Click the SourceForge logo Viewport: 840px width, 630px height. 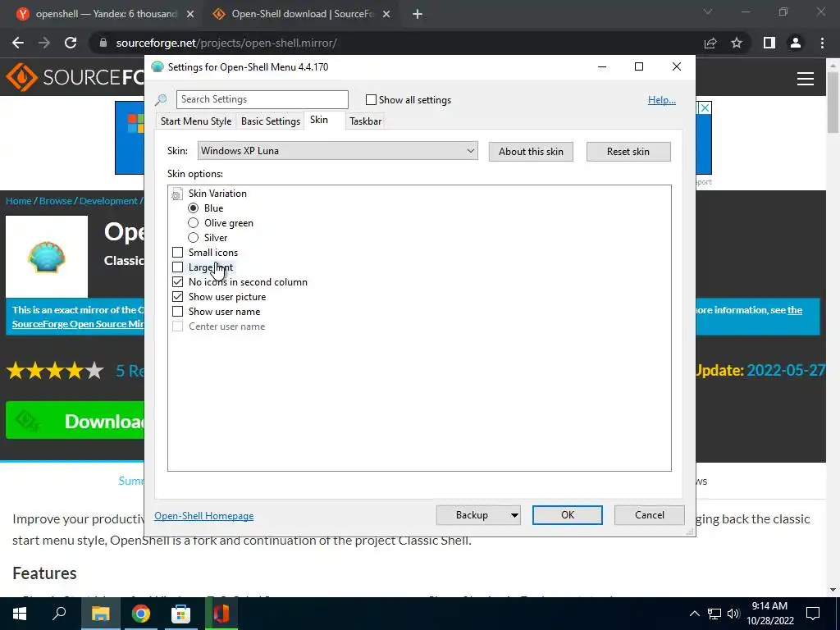pos(75,78)
